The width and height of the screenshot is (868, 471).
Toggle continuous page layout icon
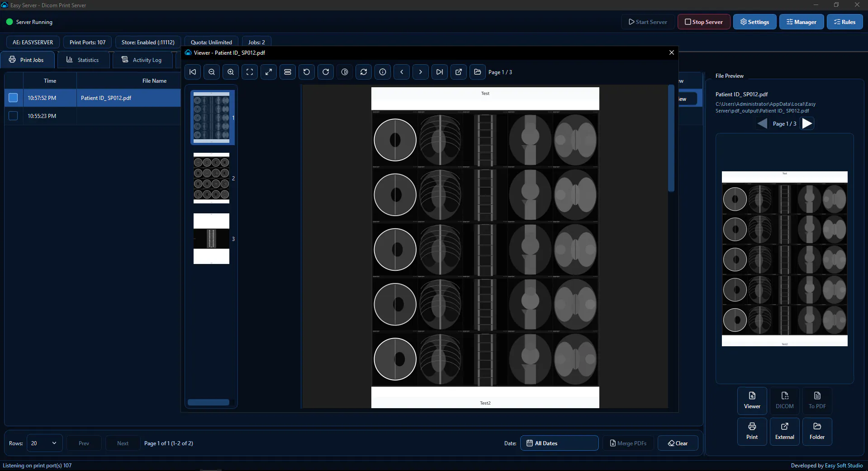click(x=288, y=72)
